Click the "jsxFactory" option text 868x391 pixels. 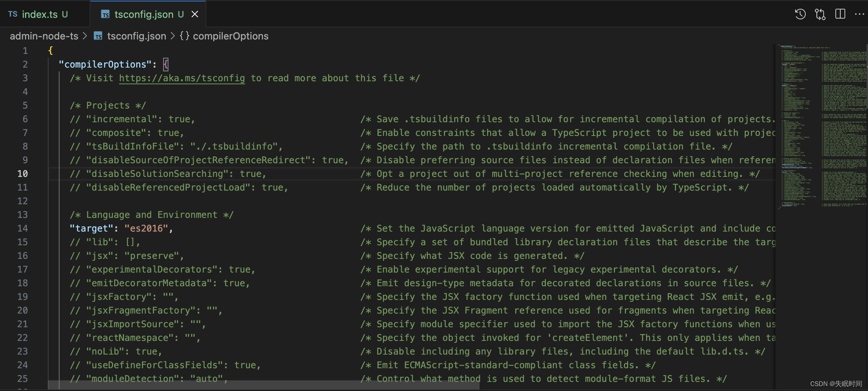pyautogui.click(x=119, y=297)
